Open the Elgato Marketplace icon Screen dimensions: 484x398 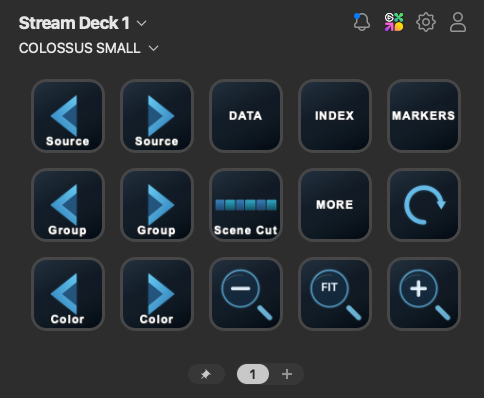click(394, 22)
